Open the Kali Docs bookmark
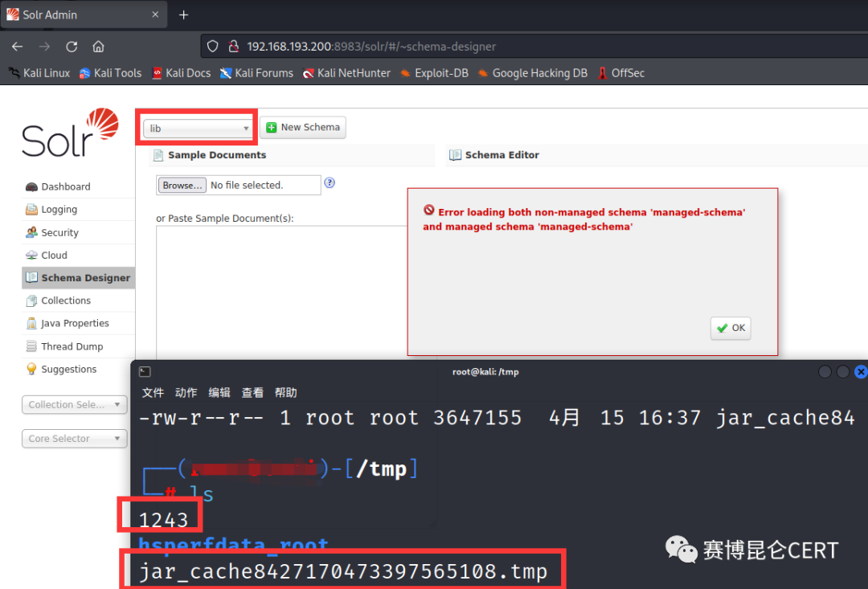Image resolution: width=868 pixels, height=589 pixels. 181,73
